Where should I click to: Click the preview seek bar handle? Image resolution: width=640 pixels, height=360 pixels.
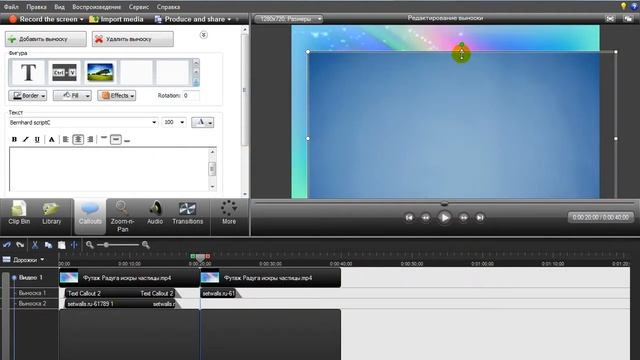point(444,203)
